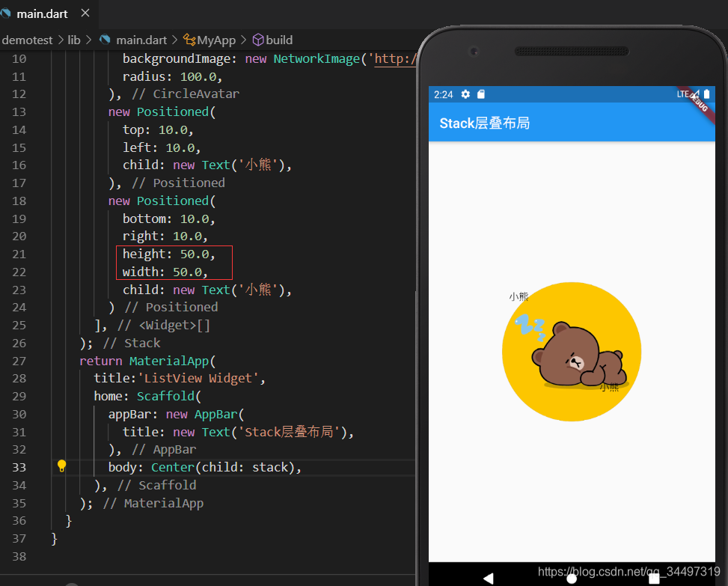This screenshot has height=586, width=728.
Task: Click Text('Stack层叠布局') title line in code
Action: [x=238, y=433]
